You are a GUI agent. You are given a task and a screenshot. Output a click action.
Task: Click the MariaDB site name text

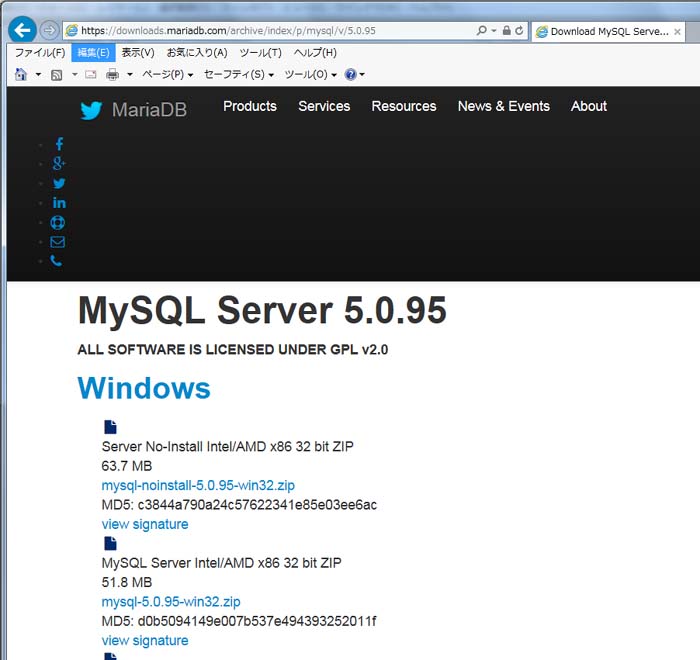coord(149,110)
